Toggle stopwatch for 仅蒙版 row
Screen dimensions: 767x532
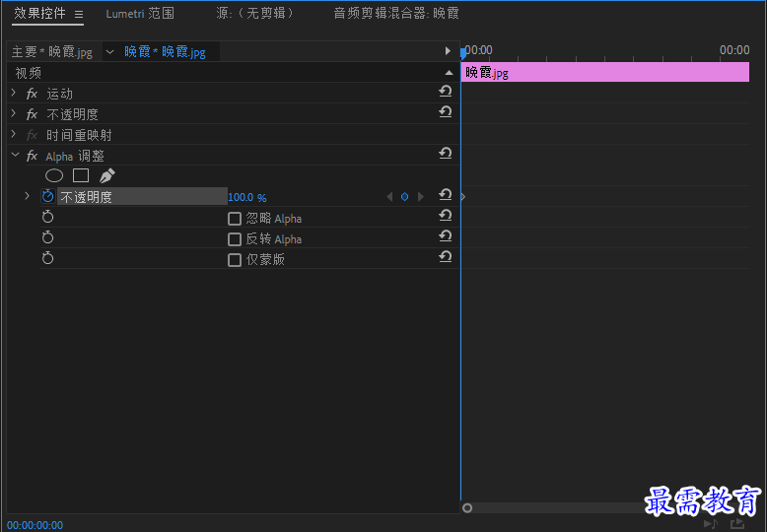point(47,258)
